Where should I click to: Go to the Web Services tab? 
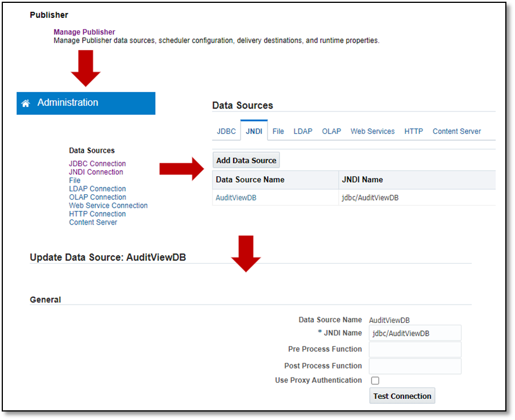373,131
